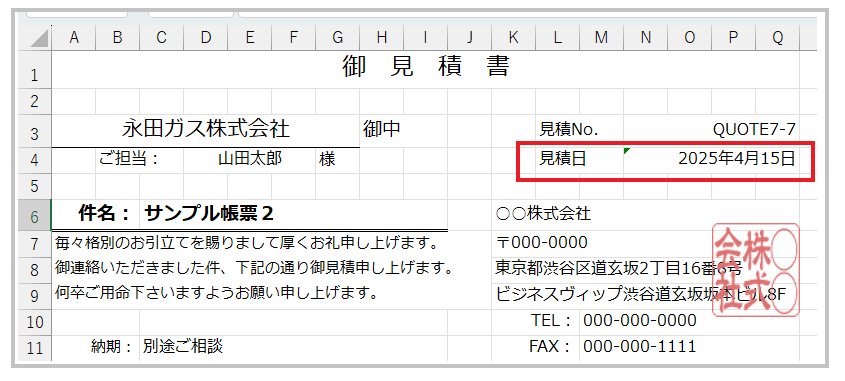Click the quote date 2025年4月15日 cell
This screenshot has width=845, height=381.
point(711,160)
